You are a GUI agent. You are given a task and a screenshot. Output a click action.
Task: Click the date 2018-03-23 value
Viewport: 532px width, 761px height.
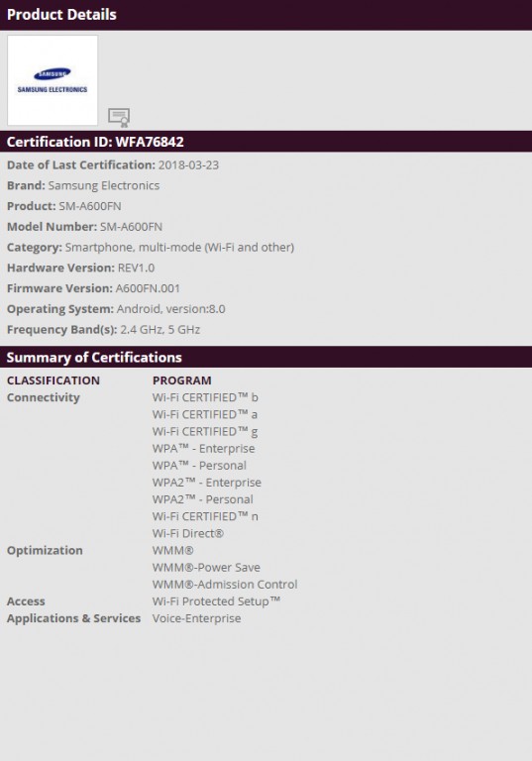click(x=188, y=165)
